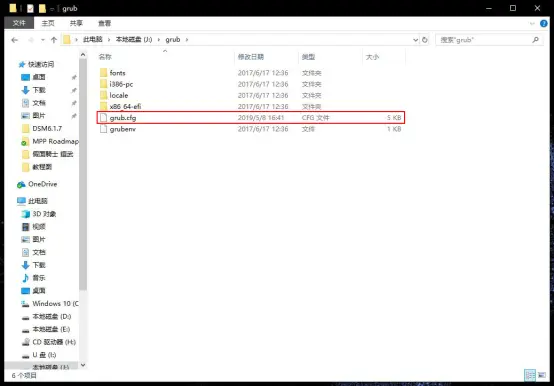Click the Back navigation arrow
The width and height of the screenshot is (554, 386).
[x=14, y=40]
